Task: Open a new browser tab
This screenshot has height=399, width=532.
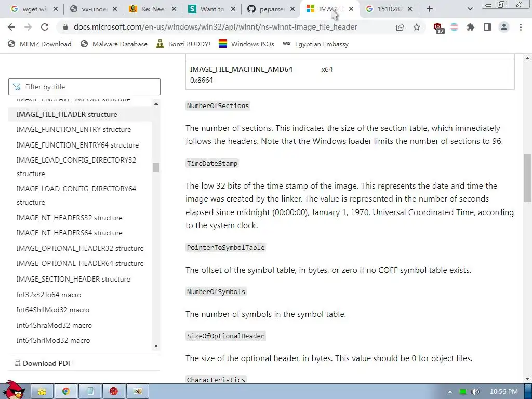Action: (x=430, y=9)
